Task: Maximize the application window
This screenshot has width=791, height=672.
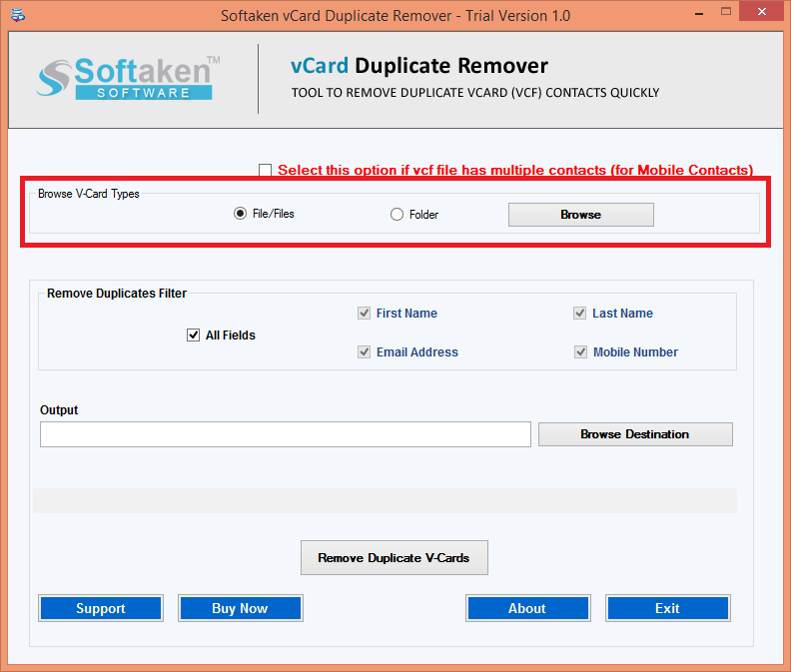Action: click(x=726, y=12)
